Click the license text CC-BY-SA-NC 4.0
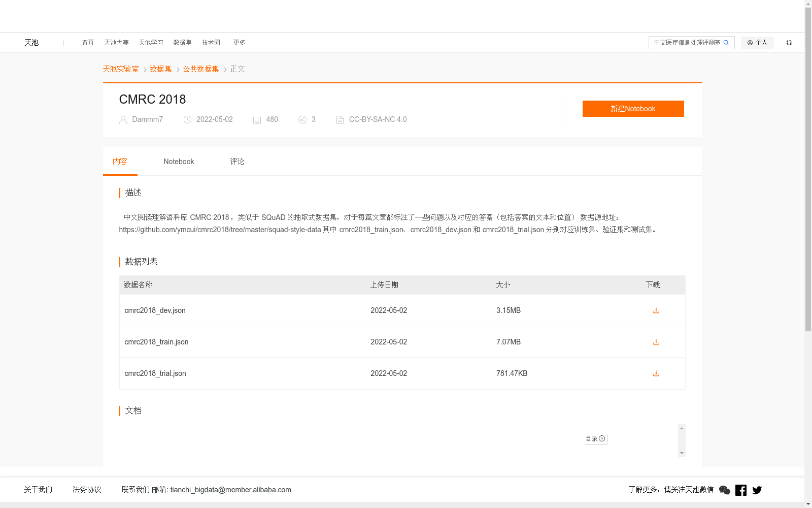Image resolution: width=812 pixels, height=508 pixels. pyautogui.click(x=378, y=119)
